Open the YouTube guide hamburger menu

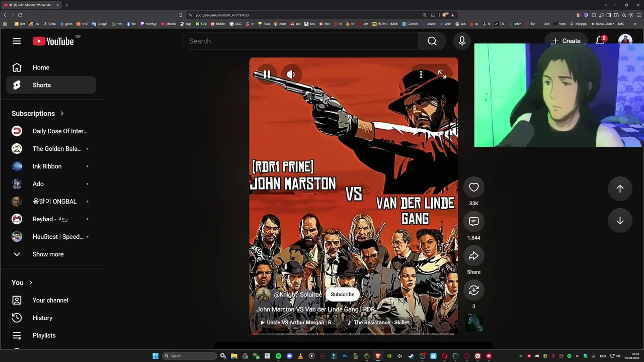17,41
